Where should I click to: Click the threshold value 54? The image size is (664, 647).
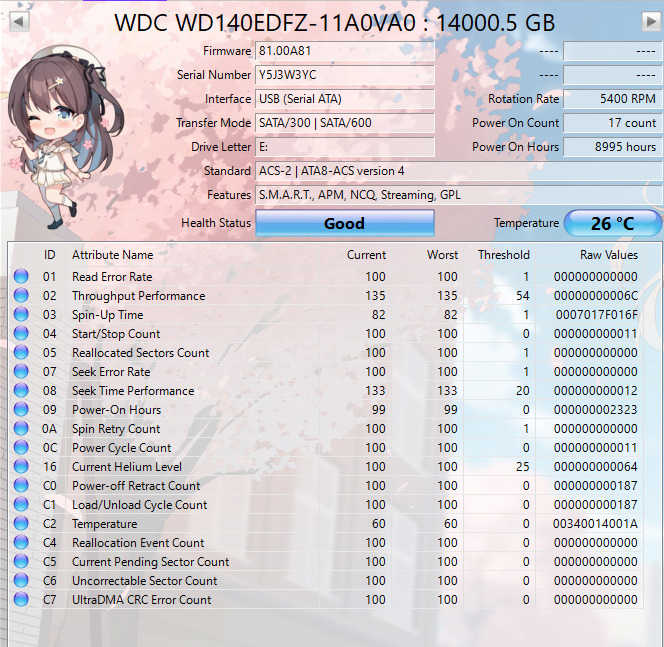pos(523,296)
